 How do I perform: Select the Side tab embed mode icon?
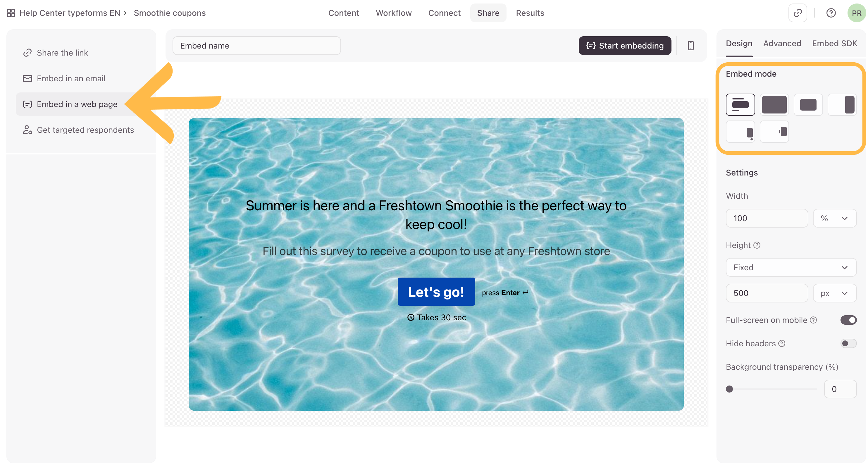click(x=774, y=132)
